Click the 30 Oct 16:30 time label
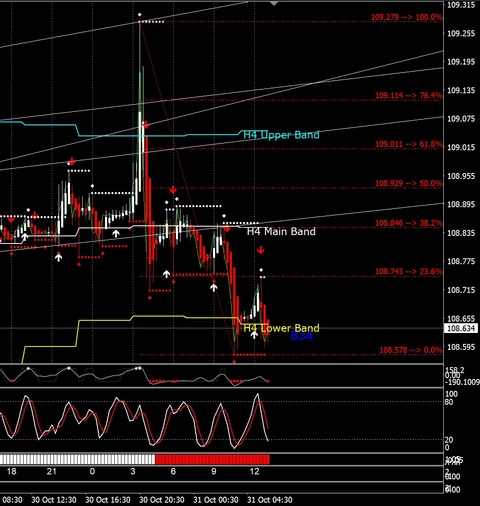The image size is (480, 506). pos(108,500)
